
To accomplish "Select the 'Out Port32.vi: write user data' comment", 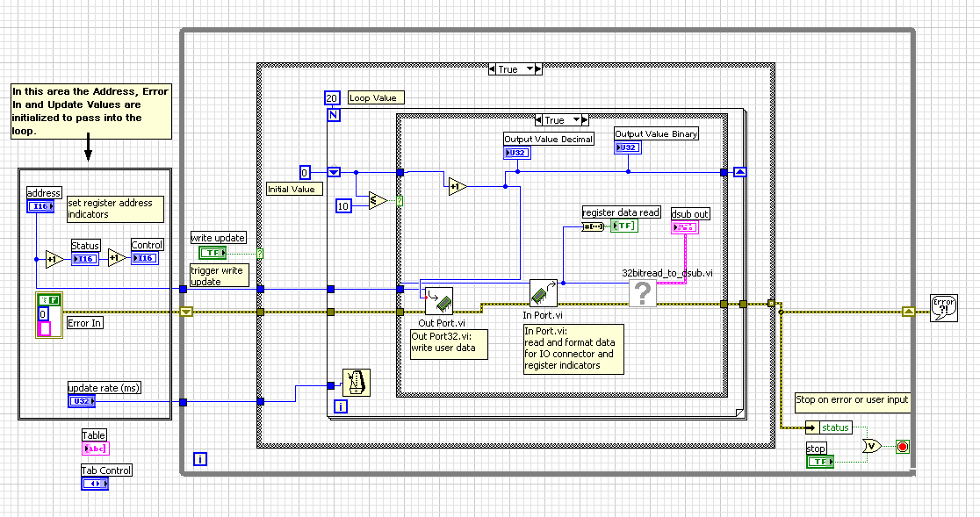I will pyautogui.click(x=449, y=344).
